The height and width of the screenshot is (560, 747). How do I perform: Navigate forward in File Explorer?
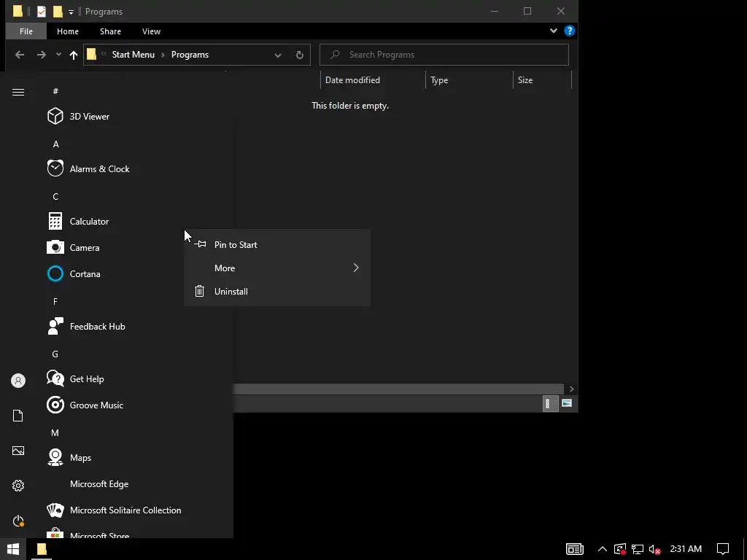coord(42,55)
